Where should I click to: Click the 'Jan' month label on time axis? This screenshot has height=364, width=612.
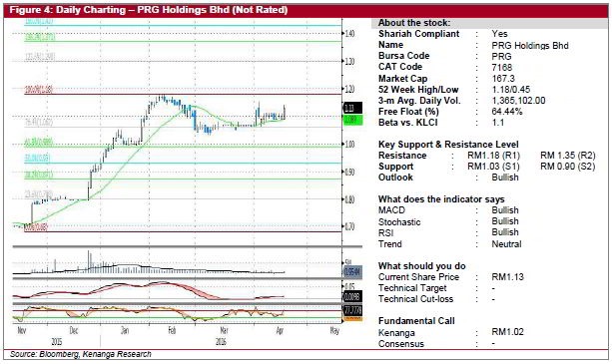click(x=125, y=330)
